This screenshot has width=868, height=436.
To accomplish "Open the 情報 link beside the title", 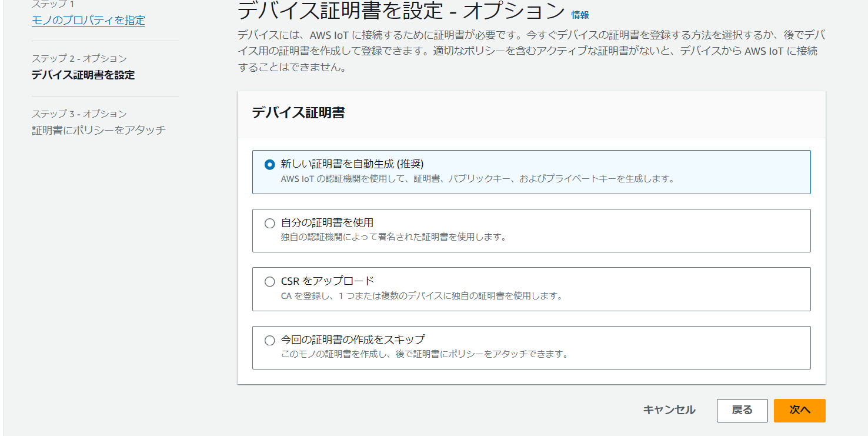I will coord(580,15).
